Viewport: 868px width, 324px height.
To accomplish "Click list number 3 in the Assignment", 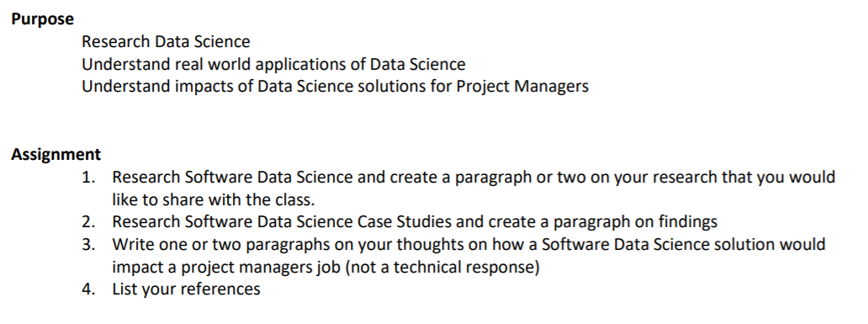I will pyautogui.click(x=88, y=244).
